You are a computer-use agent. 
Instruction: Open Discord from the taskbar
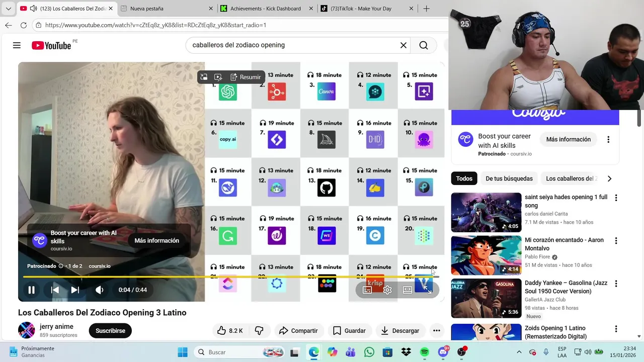443,352
